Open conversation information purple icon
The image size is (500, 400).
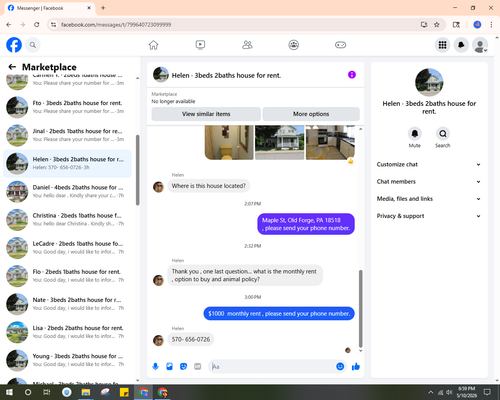click(352, 75)
